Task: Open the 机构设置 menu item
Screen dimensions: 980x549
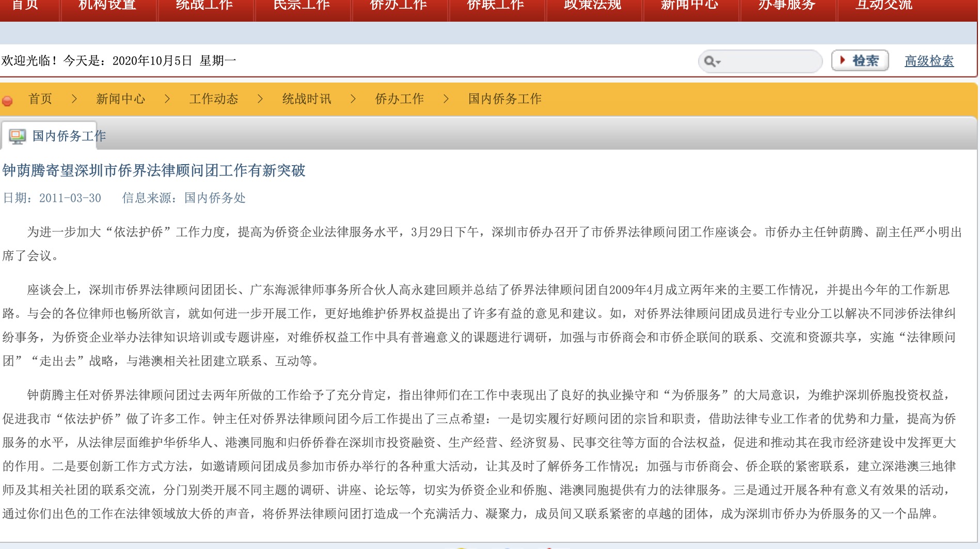Action: 107,5
